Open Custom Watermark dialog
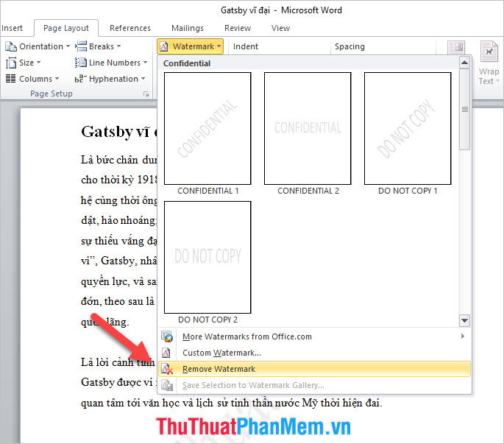This screenshot has width=504, height=444. 315,353
